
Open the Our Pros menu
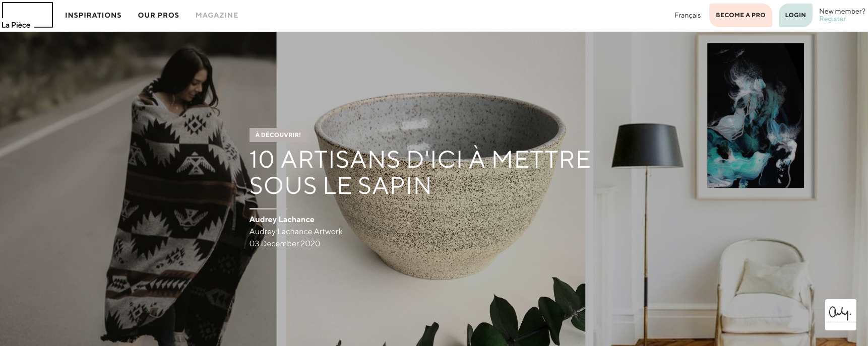158,15
